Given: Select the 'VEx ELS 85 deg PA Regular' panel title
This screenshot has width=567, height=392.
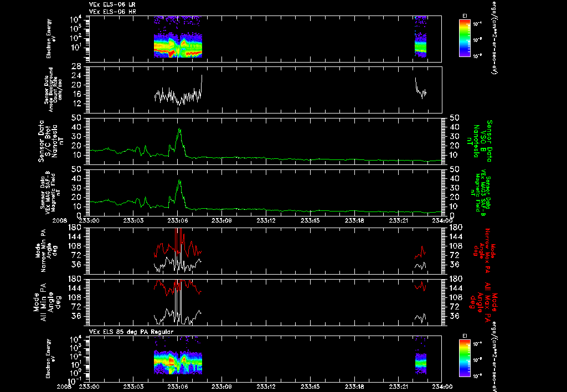Looking at the screenshot, I should coord(131,332).
